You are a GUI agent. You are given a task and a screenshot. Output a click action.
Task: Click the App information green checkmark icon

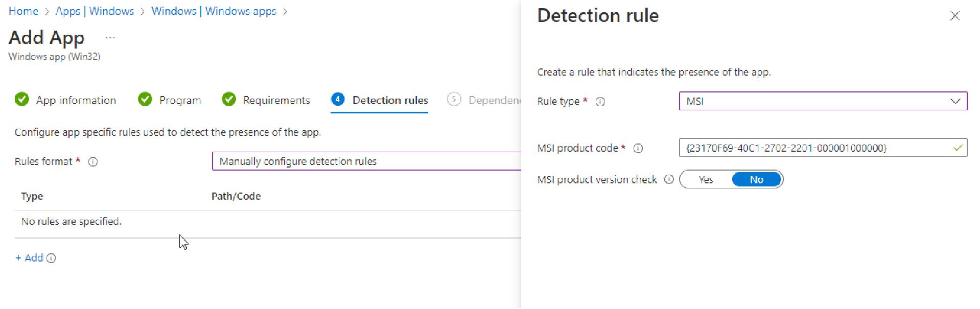click(22, 100)
